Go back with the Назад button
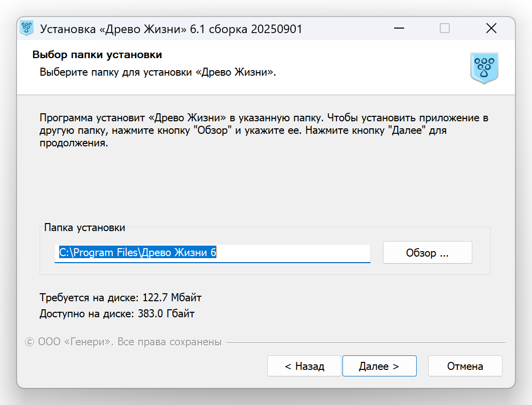532x405 pixels. [304, 366]
